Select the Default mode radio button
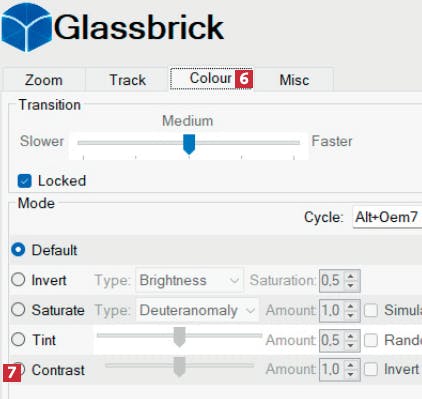The width and height of the screenshot is (422, 399). coord(18,250)
